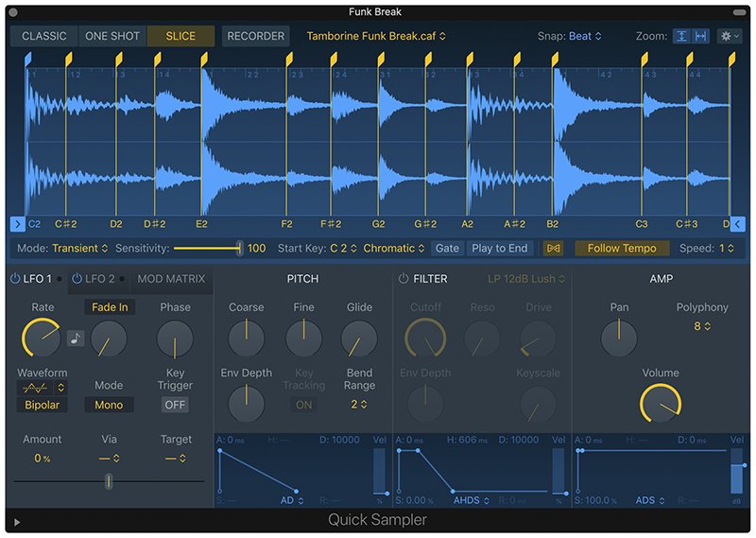Toggle Key Trigger OFF button
Screen dimensions: 756x538
pyautogui.click(x=175, y=405)
